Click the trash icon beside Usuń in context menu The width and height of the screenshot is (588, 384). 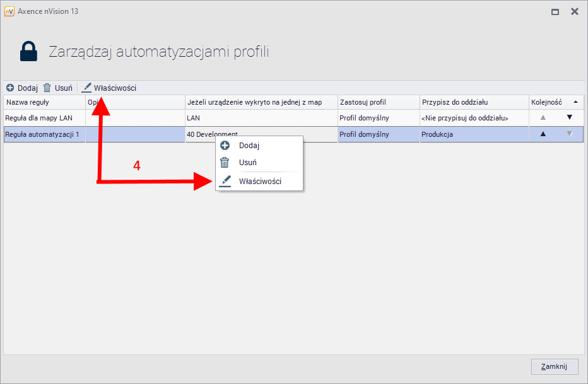tap(226, 163)
